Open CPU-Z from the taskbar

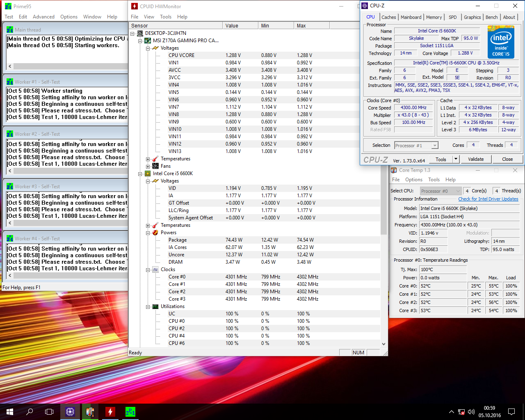click(x=70, y=412)
